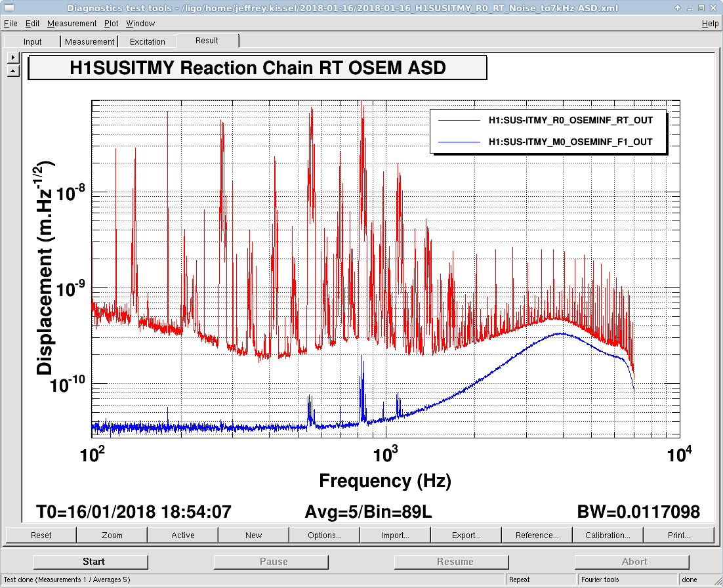This screenshot has height=588, width=723.
Task: Click the Export... button
Action: tap(466, 535)
